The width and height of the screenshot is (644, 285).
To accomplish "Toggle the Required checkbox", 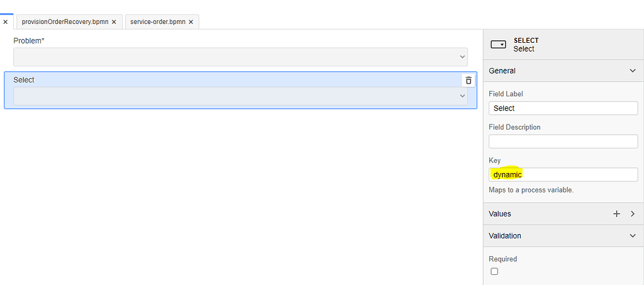I will click(494, 271).
